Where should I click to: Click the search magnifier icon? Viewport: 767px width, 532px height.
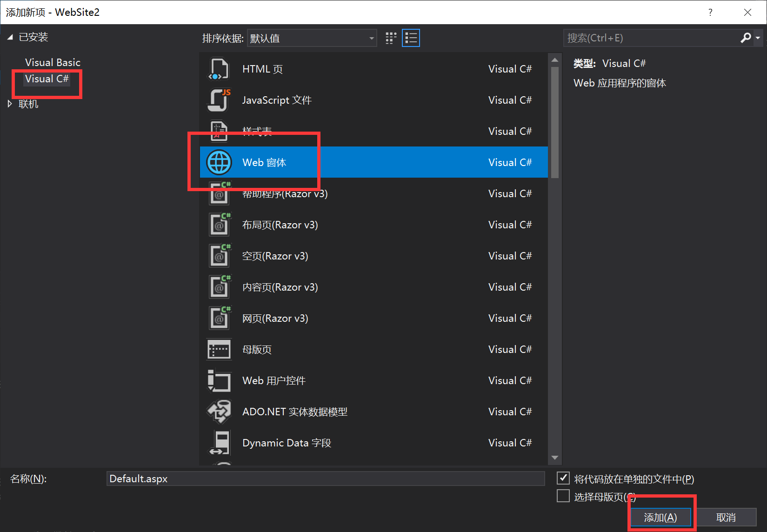pos(746,38)
